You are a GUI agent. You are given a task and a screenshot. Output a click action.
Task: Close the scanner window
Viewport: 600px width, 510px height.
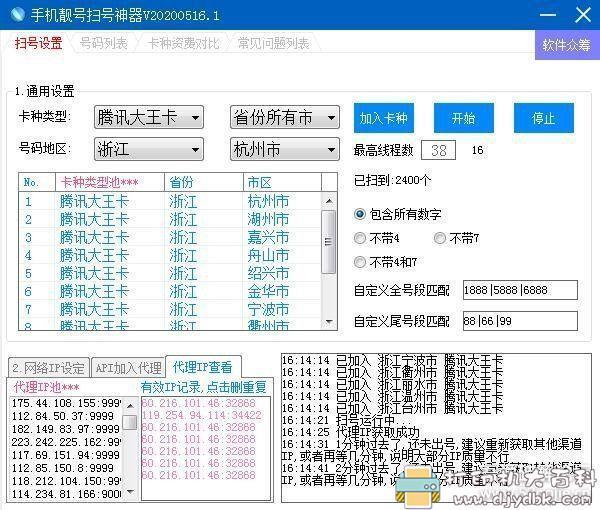click(583, 15)
